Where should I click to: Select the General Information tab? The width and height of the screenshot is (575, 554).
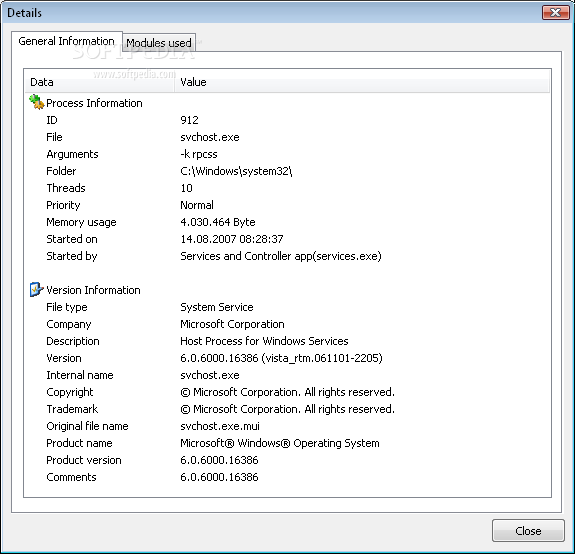[x=66, y=41]
